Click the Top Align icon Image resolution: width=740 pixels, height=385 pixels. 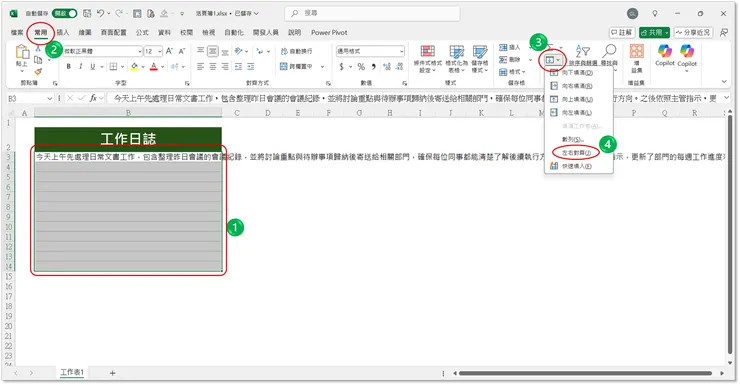click(201, 50)
